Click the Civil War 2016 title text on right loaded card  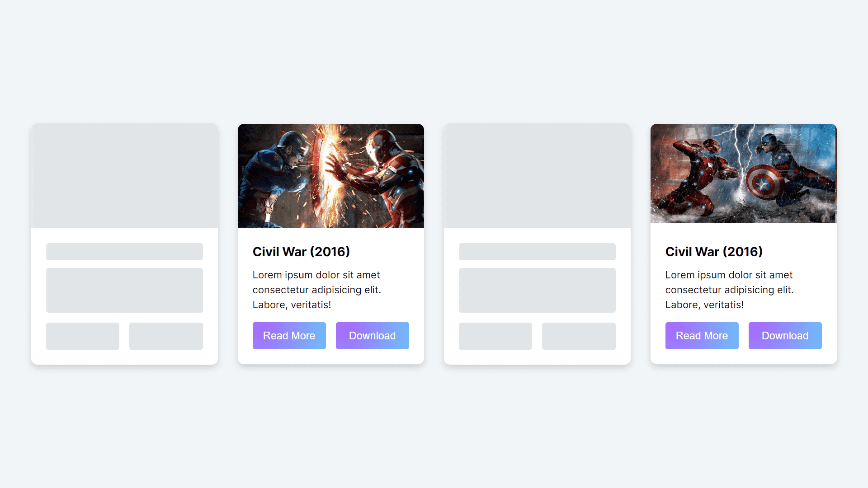[x=713, y=251]
